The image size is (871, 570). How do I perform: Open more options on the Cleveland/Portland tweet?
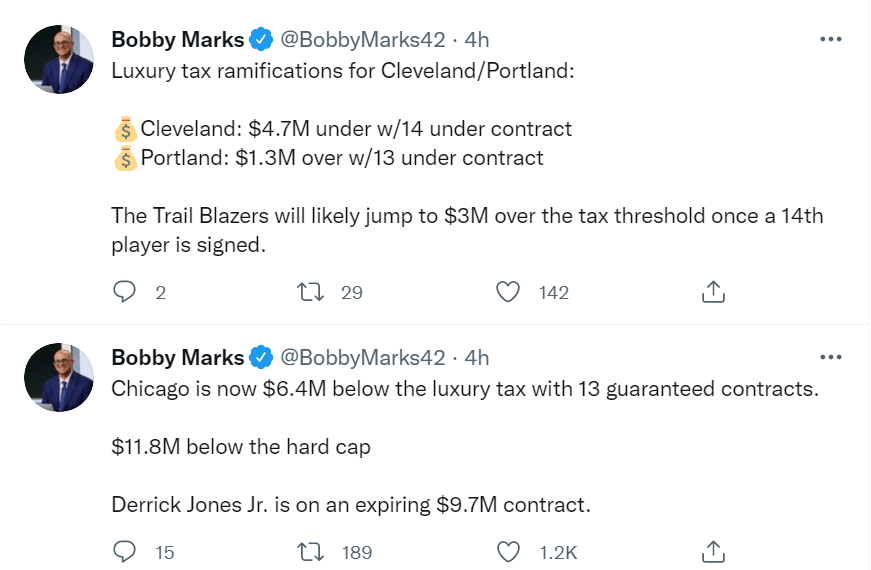point(830,39)
